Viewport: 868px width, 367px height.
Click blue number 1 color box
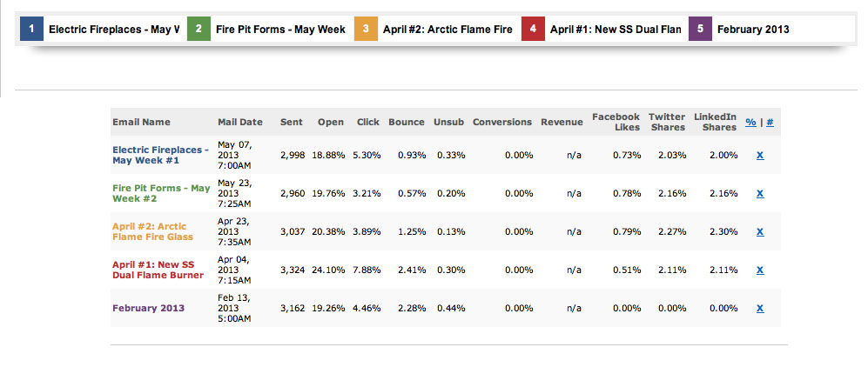tap(32, 29)
